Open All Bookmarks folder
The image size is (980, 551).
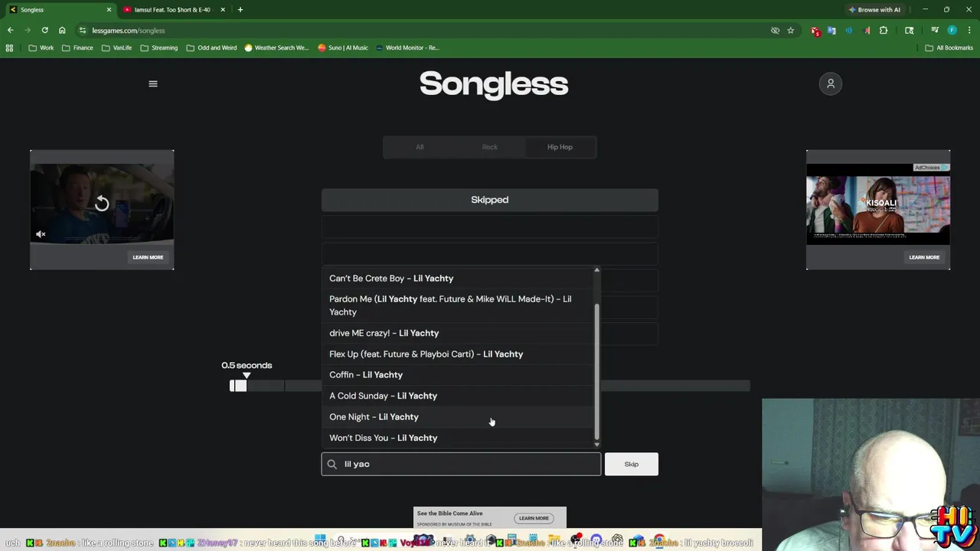949,47
